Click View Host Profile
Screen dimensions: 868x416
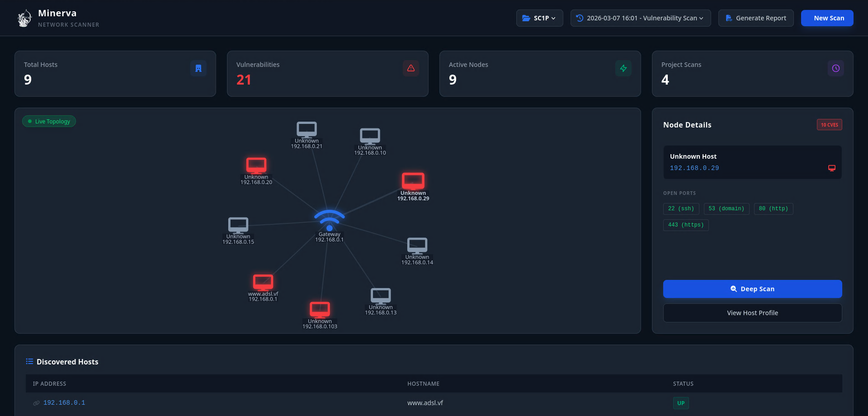click(752, 312)
